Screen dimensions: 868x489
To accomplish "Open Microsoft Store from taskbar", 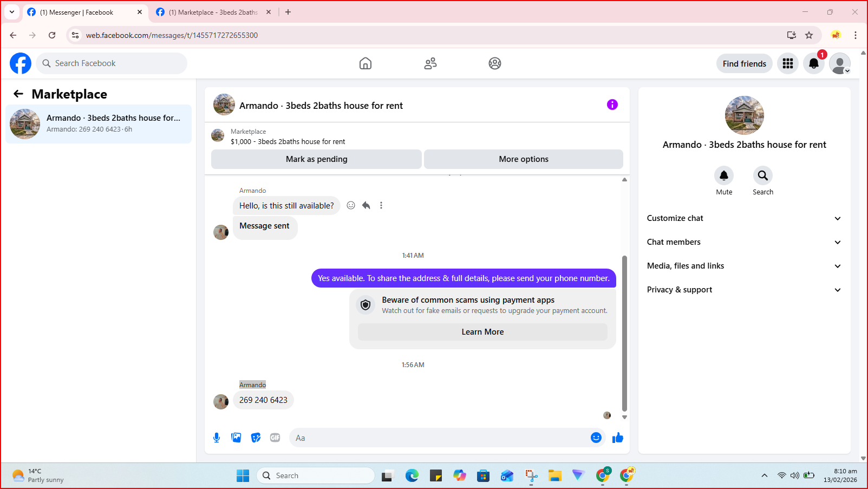I will (x=484, y=475).
